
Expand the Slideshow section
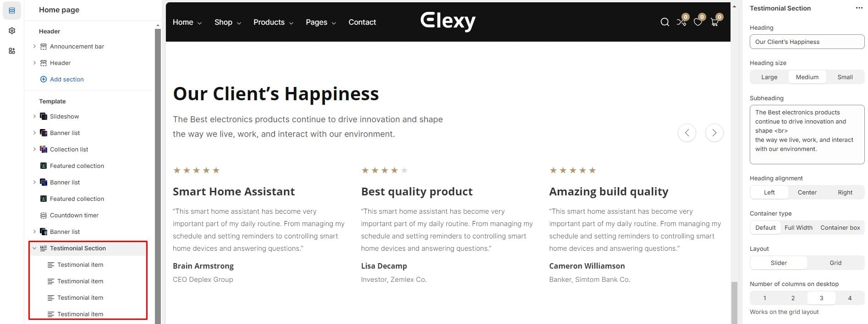34,116
